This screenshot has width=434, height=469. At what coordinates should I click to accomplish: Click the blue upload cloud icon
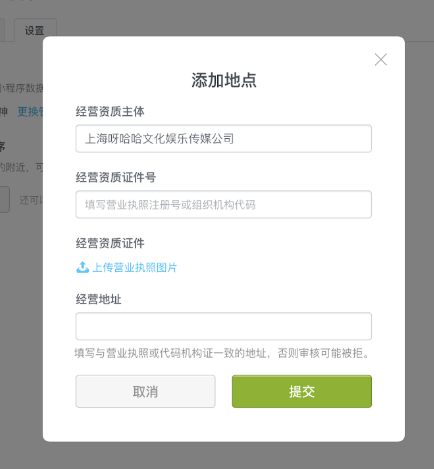tap(83, 267)
